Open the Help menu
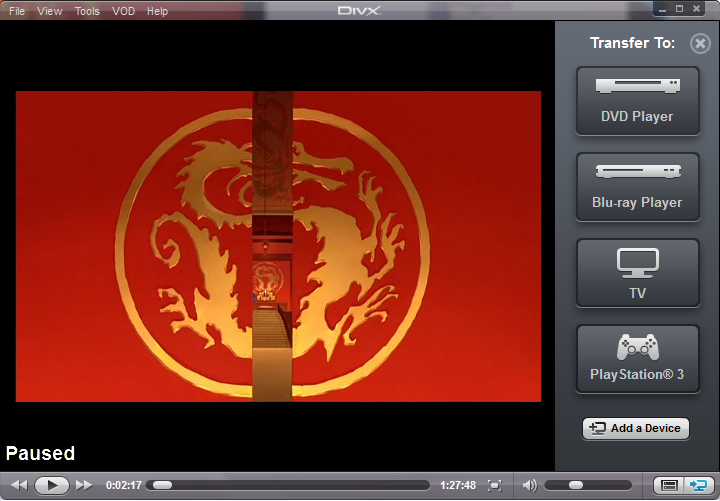The width and height of the screenshot is (720, 501). (158, 11)
